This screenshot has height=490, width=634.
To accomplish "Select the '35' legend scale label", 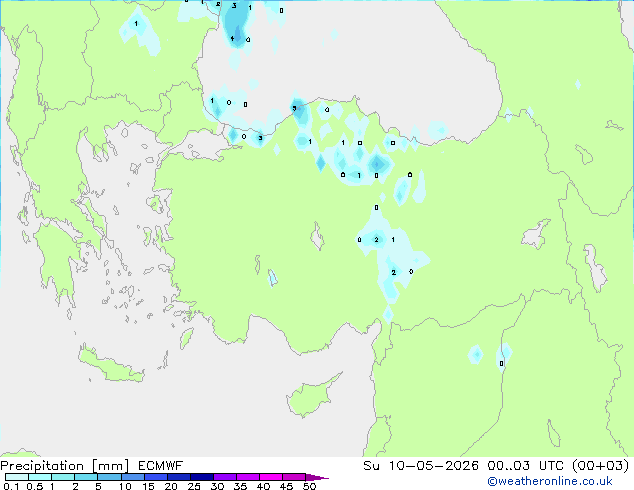I will click(240, 486).
